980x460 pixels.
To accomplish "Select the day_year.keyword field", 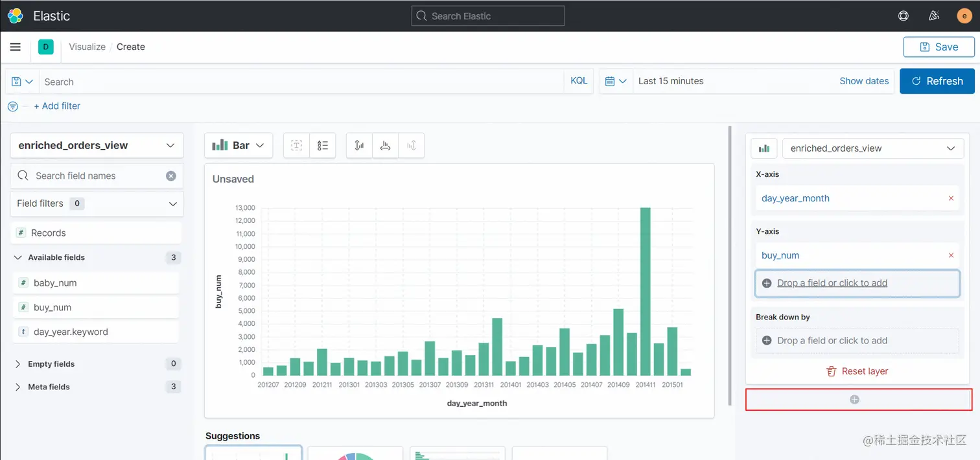I will click(96, 332).
